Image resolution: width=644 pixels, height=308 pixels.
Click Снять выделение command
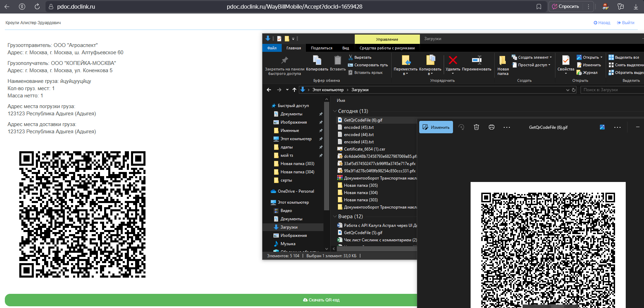(x=626, y=65)
